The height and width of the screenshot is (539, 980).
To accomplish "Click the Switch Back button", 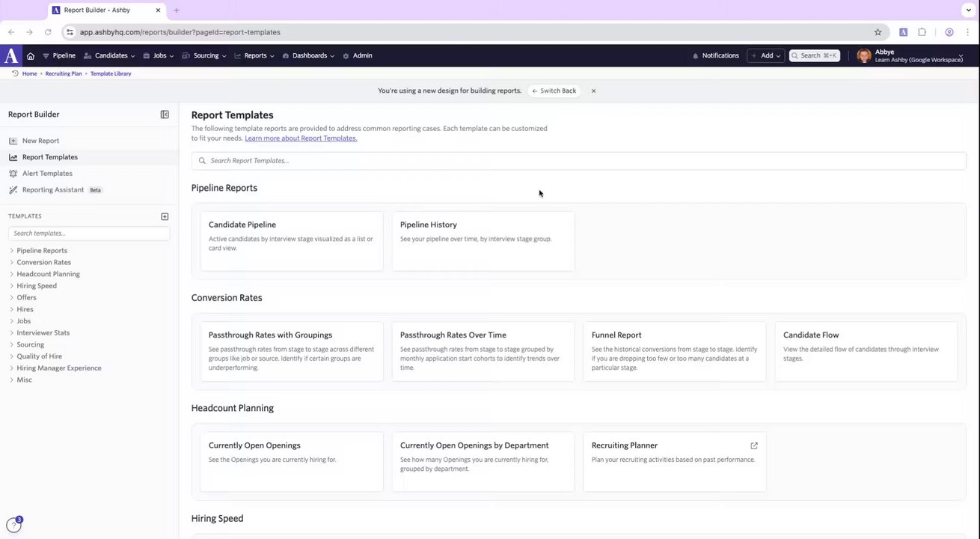I will 554,91.
